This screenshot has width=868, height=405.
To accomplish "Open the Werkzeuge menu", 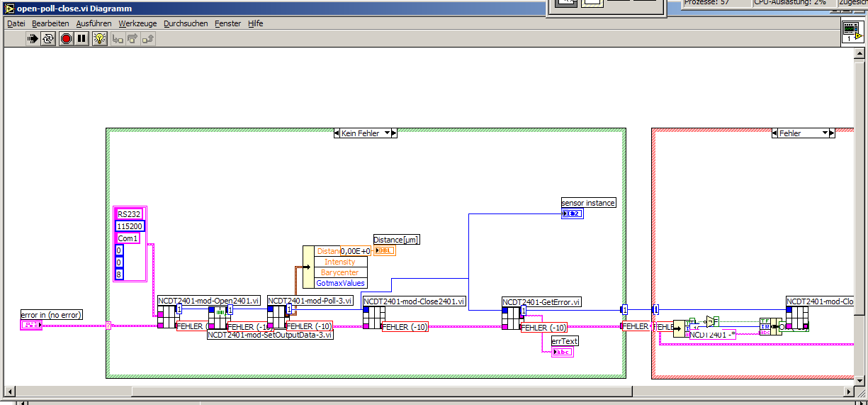I will 137,23.
